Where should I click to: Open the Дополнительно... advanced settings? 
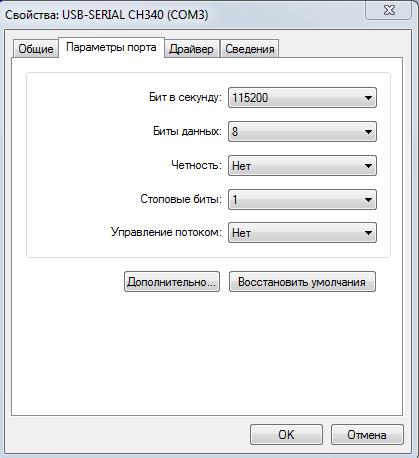172,282
